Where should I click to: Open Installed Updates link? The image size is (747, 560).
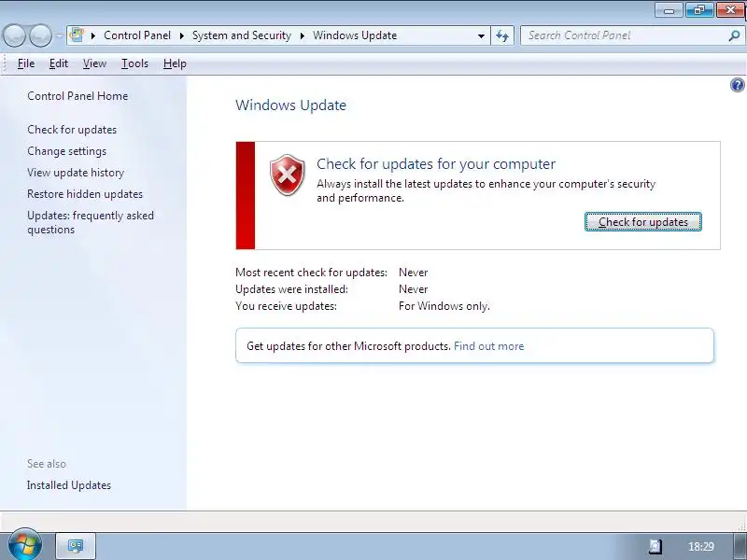pos(69,485)
